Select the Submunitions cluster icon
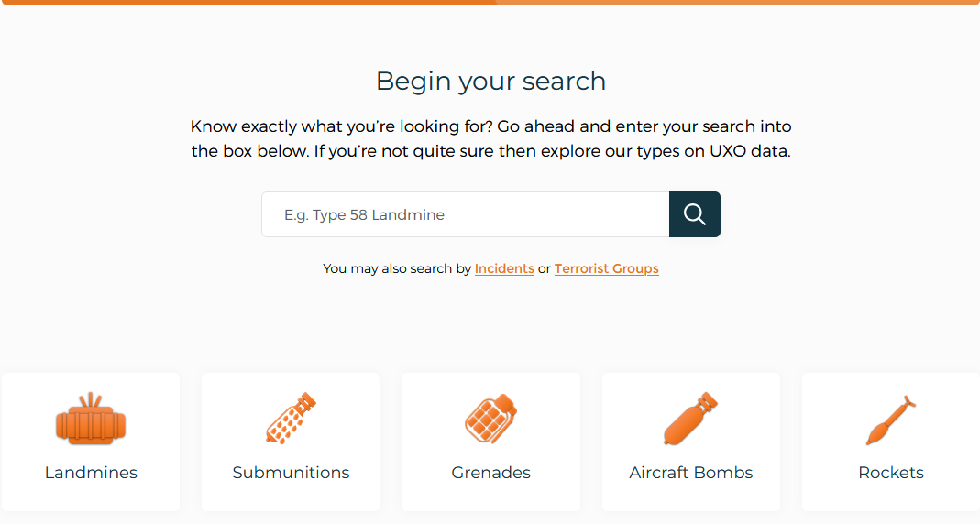The image size is (980, 524). (x=291, y=420)
